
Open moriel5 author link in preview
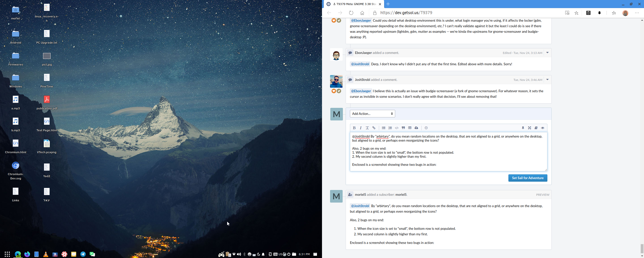pyautogui.click(x=360, y=195)
